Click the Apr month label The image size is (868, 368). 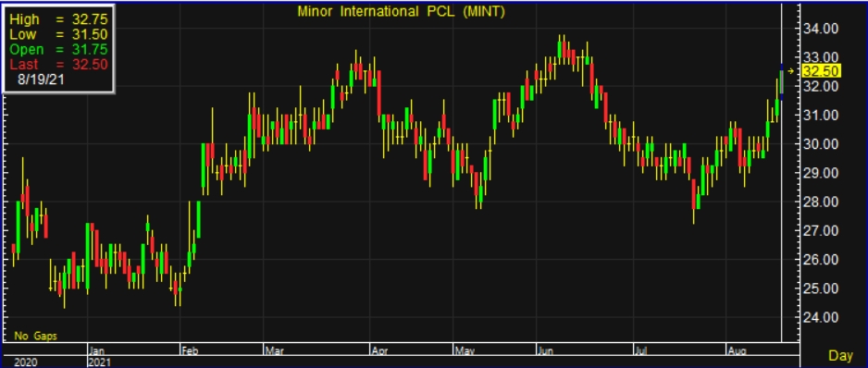(379, 350)
